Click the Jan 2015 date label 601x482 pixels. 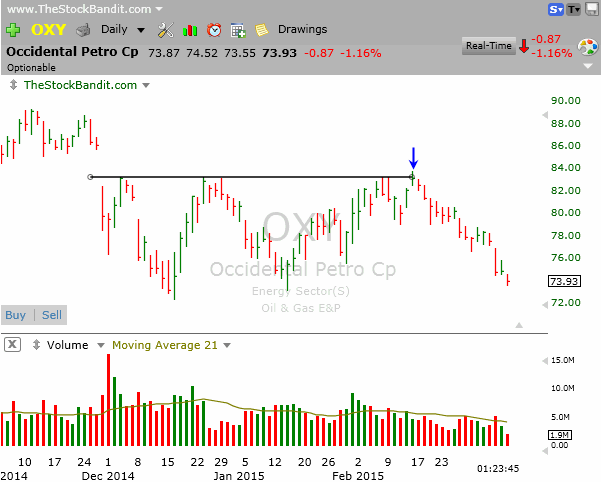[x=239, y=476]
